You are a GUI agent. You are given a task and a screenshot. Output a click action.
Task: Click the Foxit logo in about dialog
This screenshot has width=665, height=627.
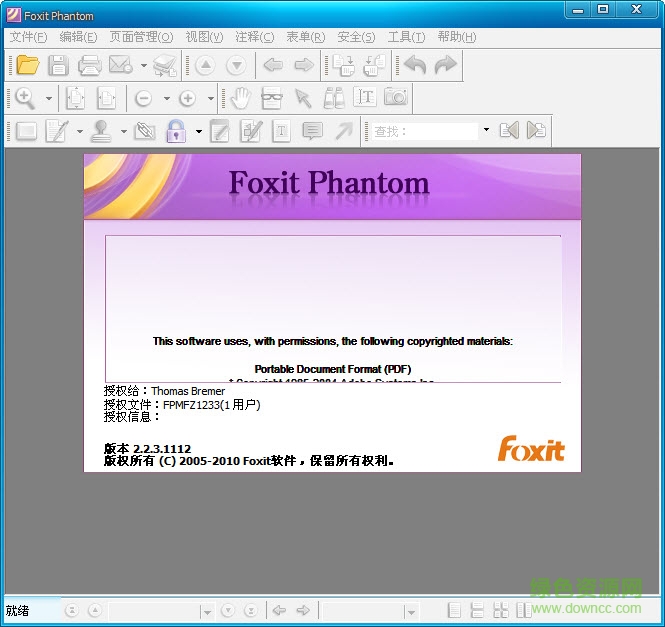(531, 448)
